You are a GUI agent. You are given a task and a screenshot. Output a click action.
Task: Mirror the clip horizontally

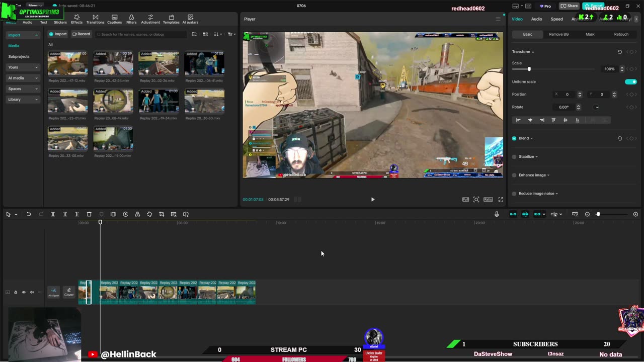137,214
